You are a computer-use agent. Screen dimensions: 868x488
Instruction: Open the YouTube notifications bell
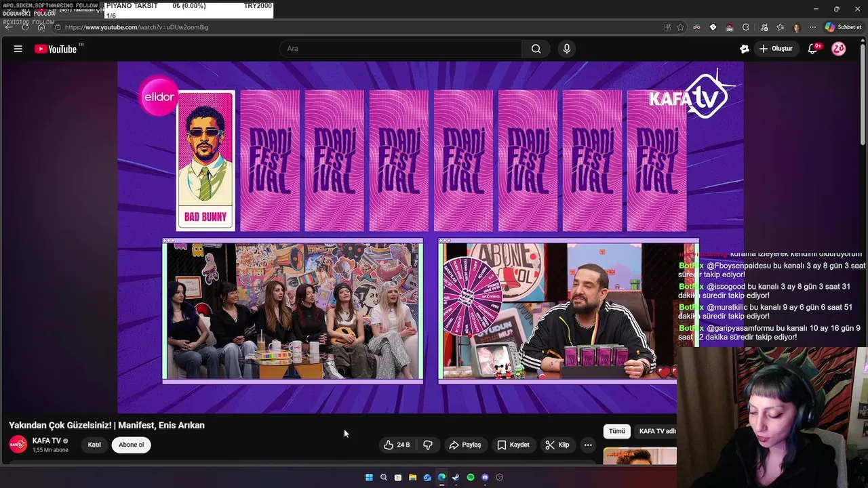[x=813, y=49]
